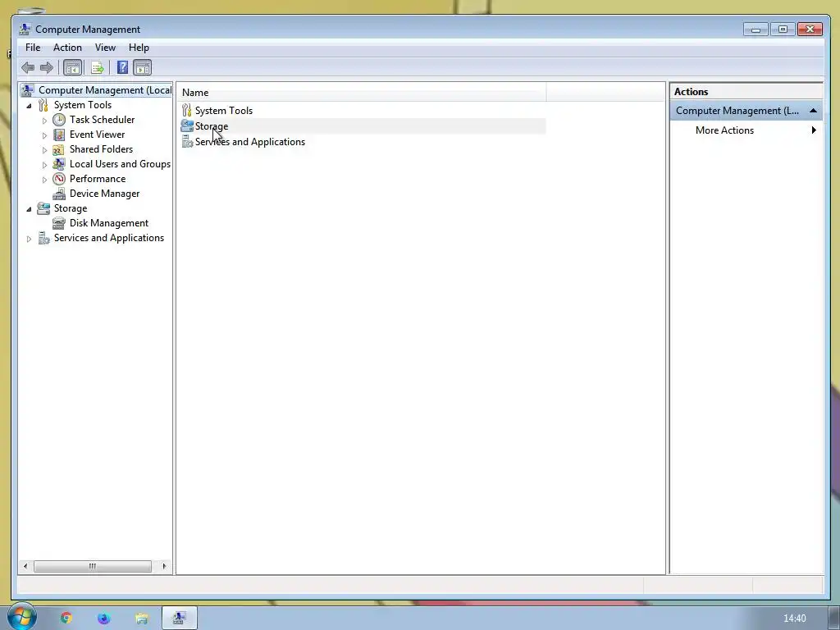Click the Performance icon in tree
The width and height of the screenshot is (840, 630).
(59, 179)
